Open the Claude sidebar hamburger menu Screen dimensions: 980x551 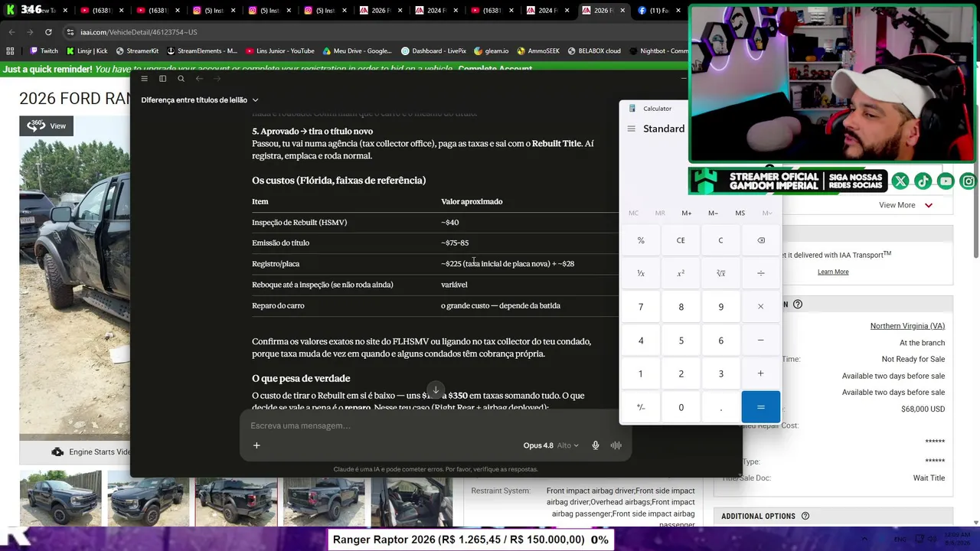pyautogui.click(x=144, y=78)
